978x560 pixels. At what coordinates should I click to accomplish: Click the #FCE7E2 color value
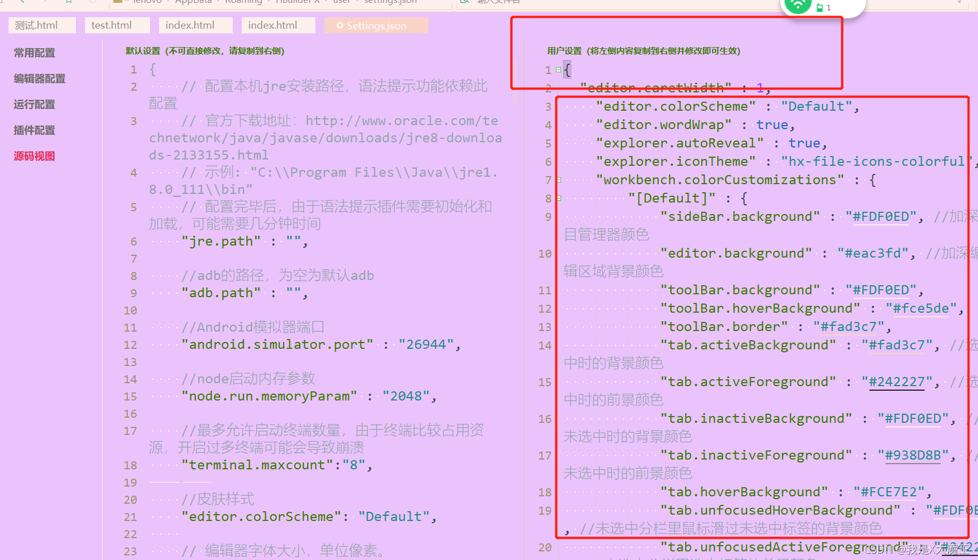coord(889,492)
